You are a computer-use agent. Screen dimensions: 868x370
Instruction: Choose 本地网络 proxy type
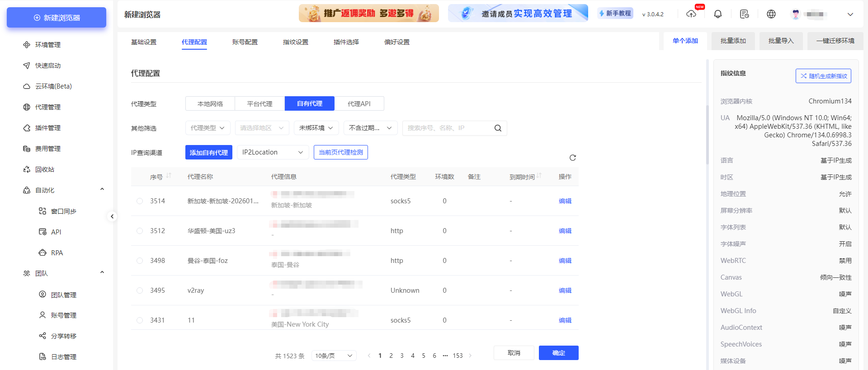tap(210, 103)
